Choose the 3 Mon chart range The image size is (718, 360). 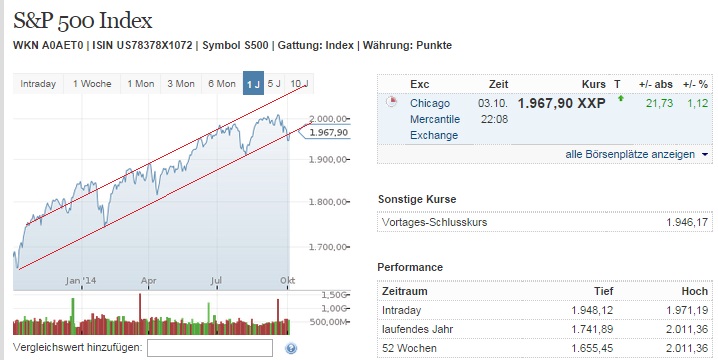coord(181,84)
